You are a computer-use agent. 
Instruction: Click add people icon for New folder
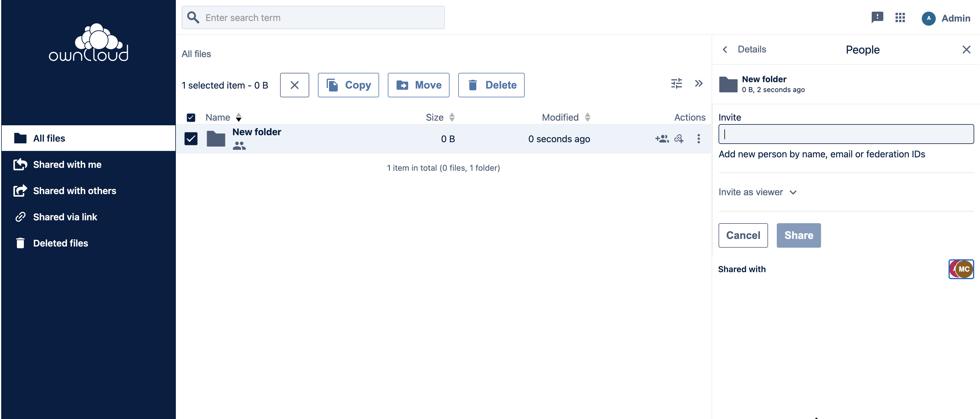coord(661,139)
